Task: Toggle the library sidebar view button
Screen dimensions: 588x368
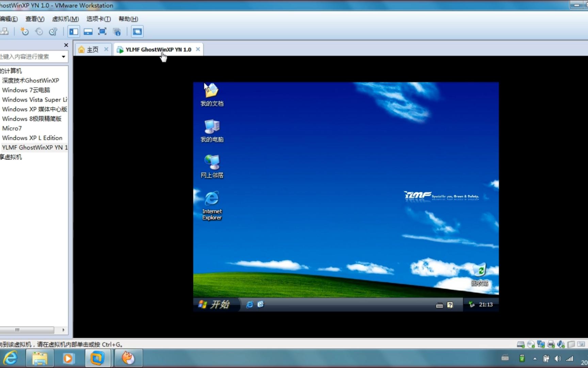Action: tap(73, 32)
